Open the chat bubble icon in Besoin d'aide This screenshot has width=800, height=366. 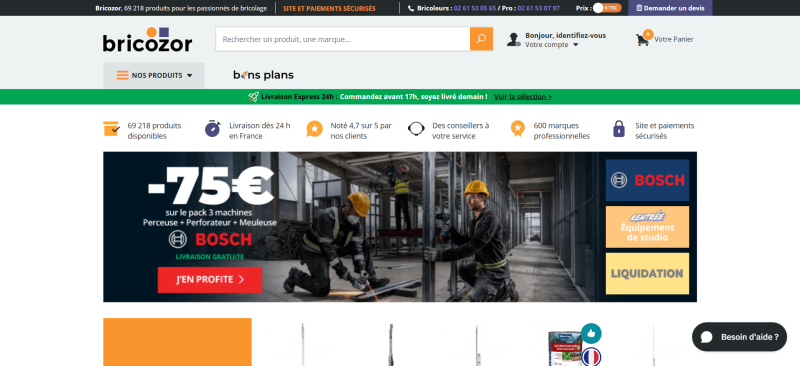click(707, 337)
